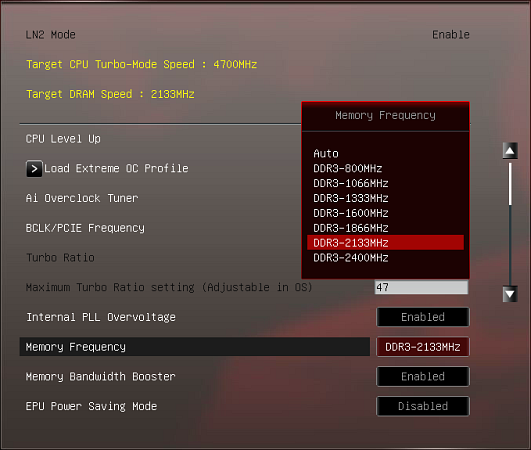Select the Turbo Ratio setting
This screenshot has height=450, width=531.
coord(60,258)
